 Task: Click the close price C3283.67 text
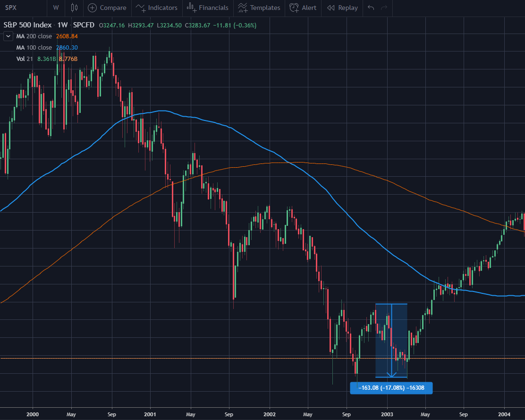[x=197, y=25]
